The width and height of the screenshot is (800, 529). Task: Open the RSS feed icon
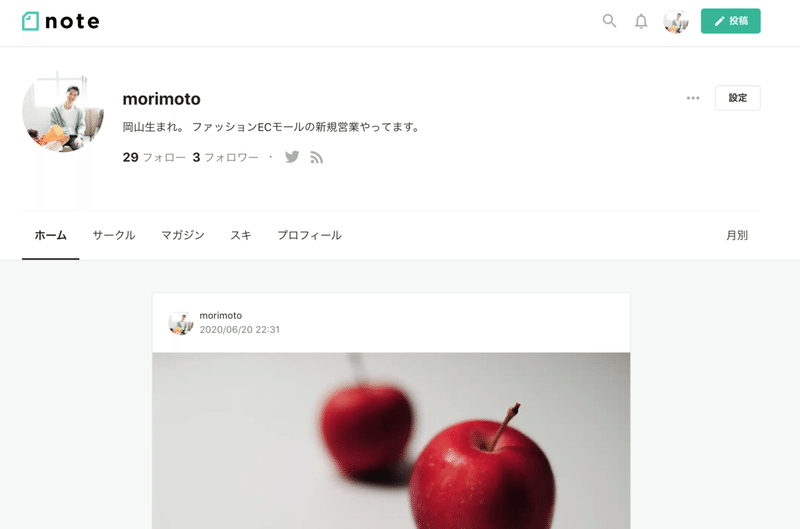(316, 158)
